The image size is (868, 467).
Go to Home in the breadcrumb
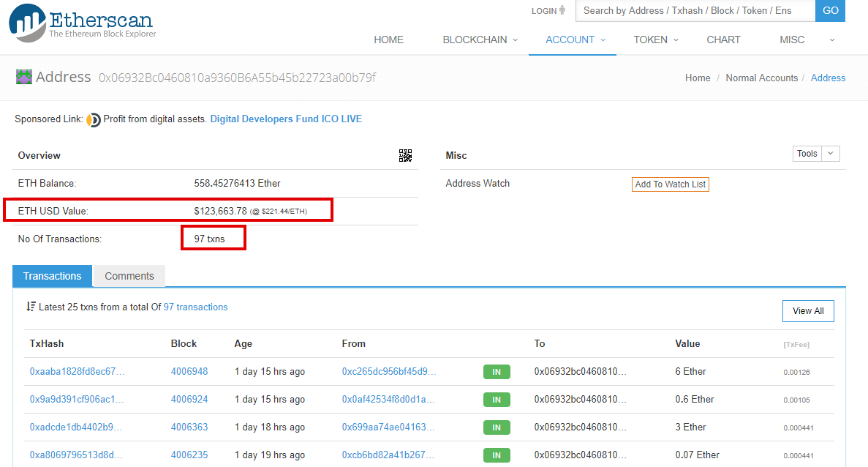(x=698, y=78)
